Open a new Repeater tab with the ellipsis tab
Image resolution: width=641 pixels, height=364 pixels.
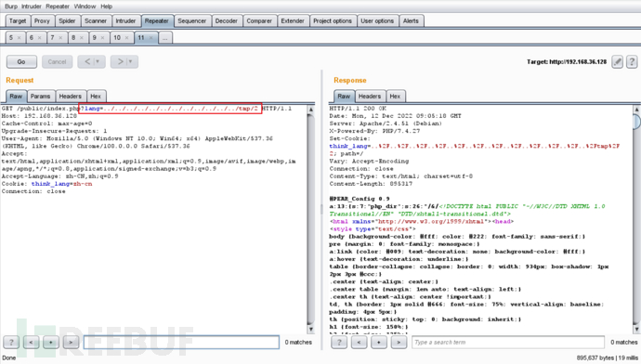pyautogui.click(x=164, y=37)
